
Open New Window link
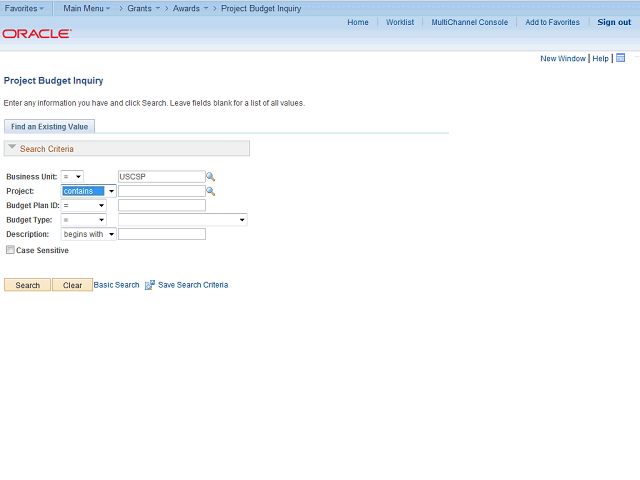(x=563, y=58)
